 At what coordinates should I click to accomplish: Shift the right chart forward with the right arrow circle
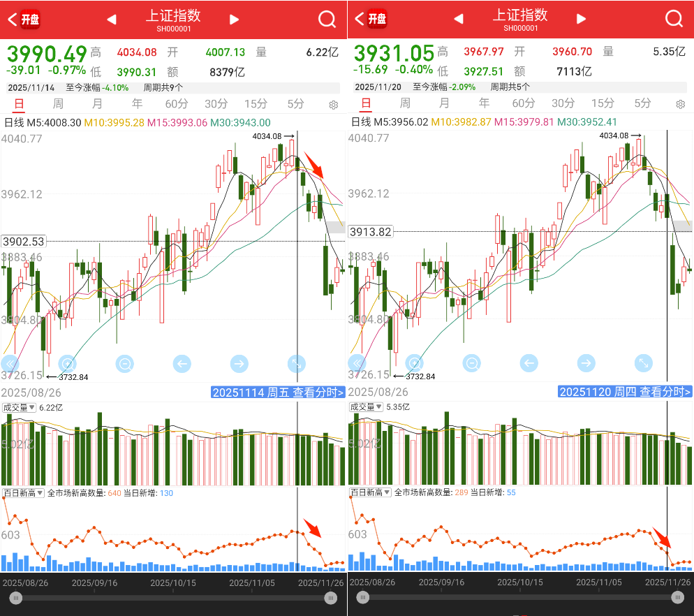pos(586,363)
